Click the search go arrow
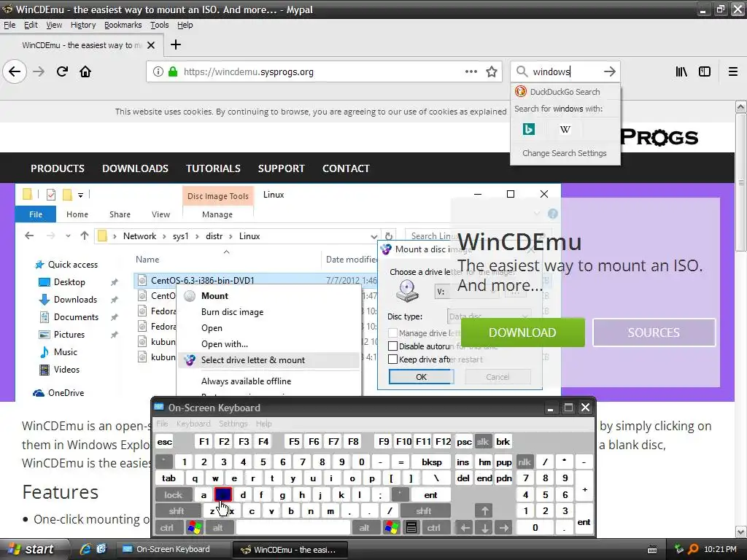 (x=609, y=71)
